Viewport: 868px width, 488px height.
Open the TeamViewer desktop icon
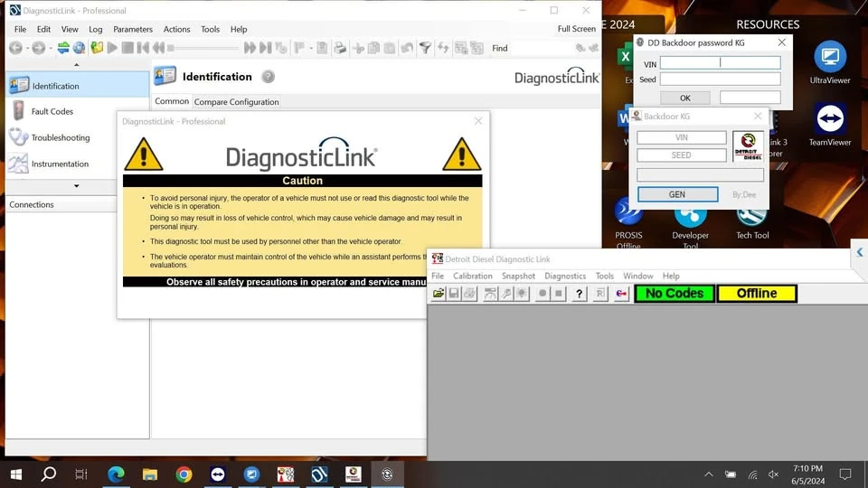click(x=830, y=125)
